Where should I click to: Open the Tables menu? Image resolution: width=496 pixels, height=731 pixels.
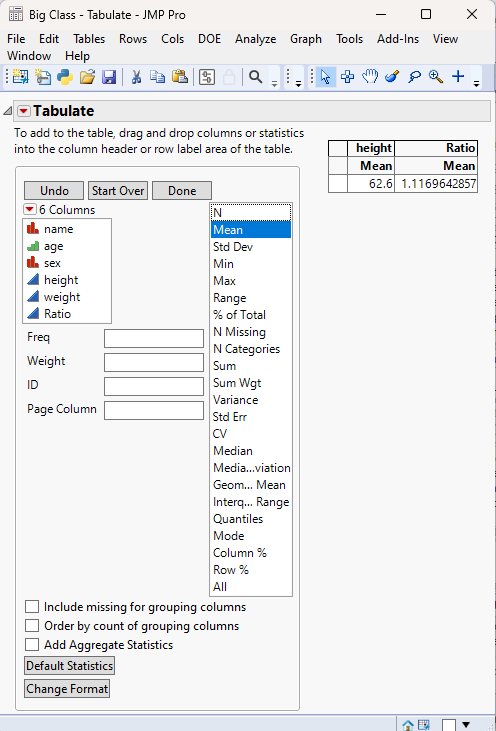pyautogui.click(x=89, y=39)
